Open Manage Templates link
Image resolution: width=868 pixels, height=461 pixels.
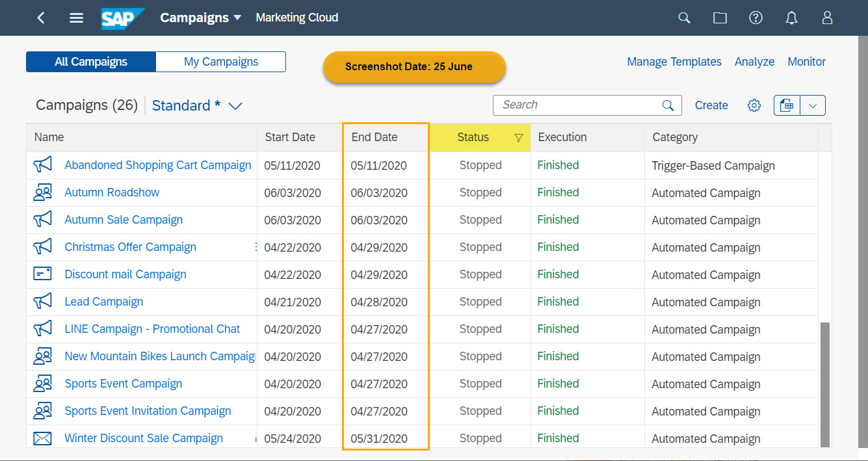(674, 62)
